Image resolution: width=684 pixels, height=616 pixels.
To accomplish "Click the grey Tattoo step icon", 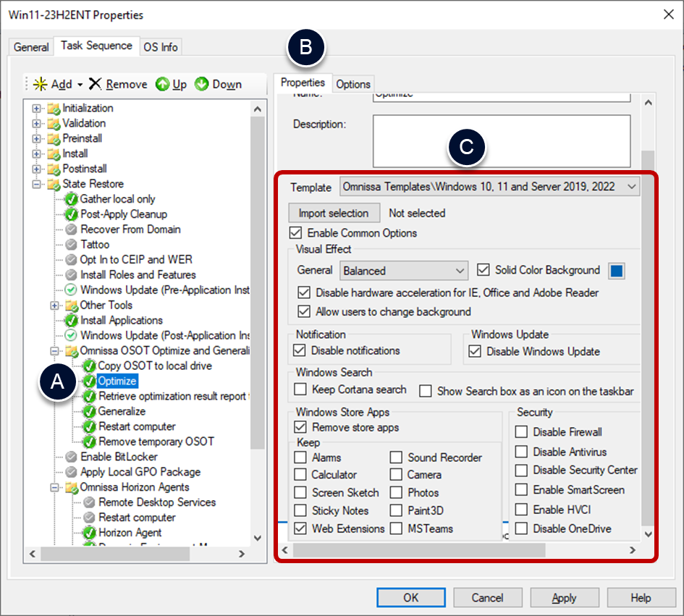I will pyautogui.click(x=71, y=245).
